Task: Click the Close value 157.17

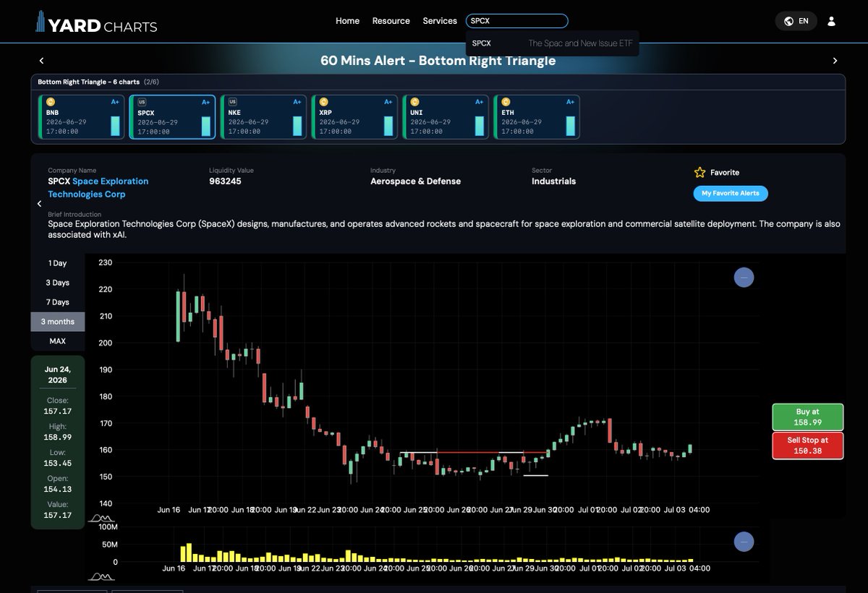Action: coord(58,411)
